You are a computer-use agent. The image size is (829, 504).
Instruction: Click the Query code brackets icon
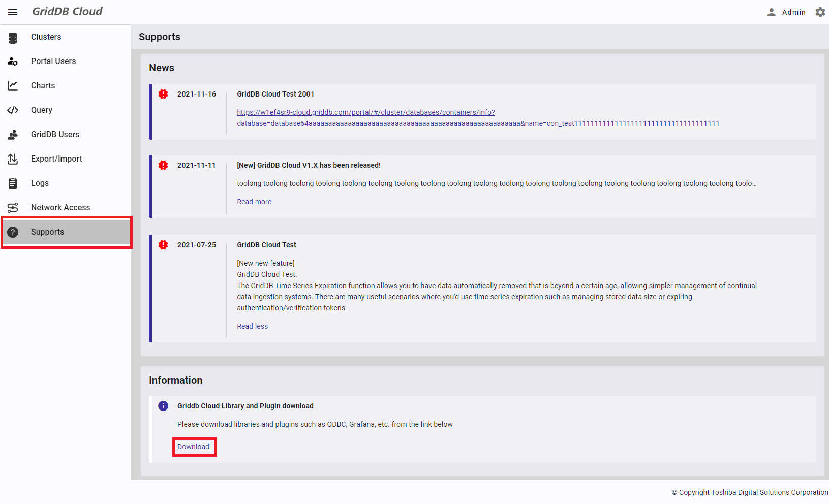(13, 110)
